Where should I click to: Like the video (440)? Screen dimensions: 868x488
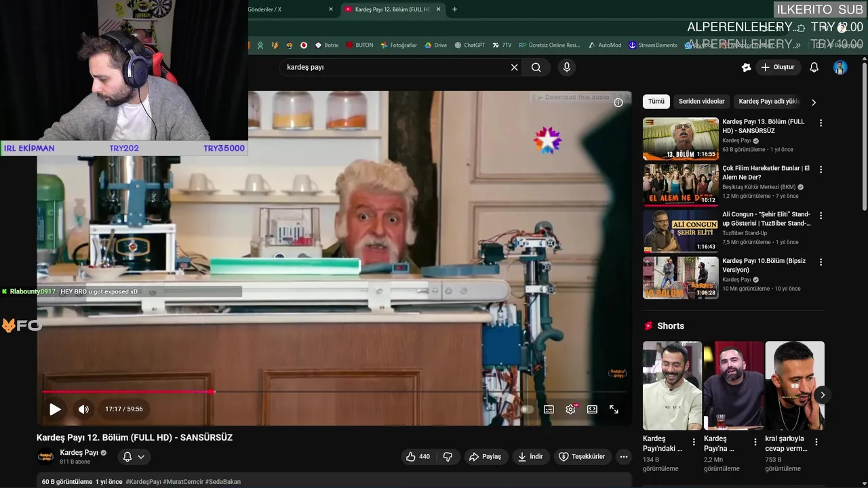pyautogui.click(x=418, y=457)
